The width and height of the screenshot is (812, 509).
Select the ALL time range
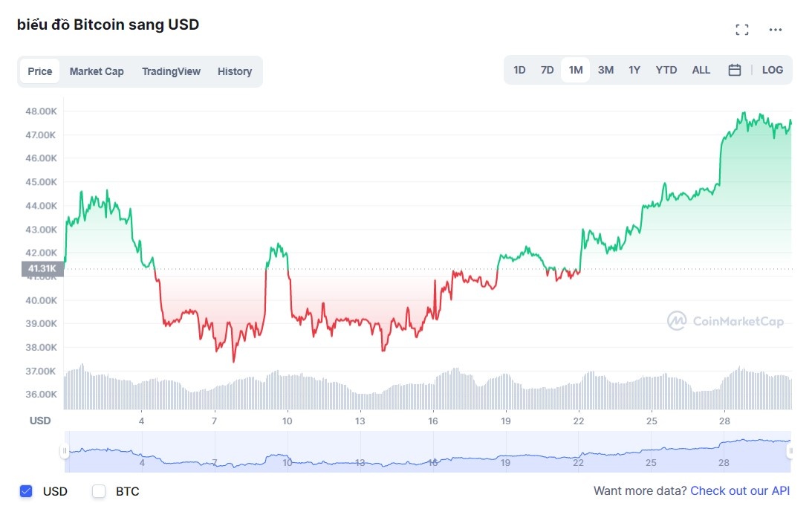(x=701, y=69)
